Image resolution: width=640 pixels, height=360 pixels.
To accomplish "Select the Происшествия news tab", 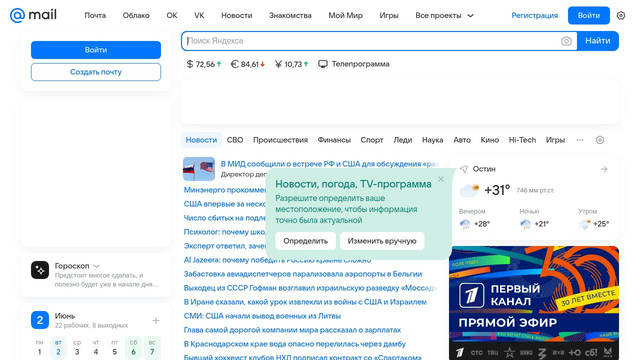I will coord(280,140).
